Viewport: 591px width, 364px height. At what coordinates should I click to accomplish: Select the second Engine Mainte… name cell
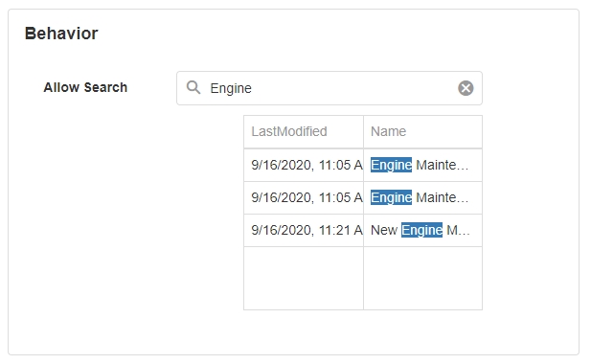tap(423, 198)
